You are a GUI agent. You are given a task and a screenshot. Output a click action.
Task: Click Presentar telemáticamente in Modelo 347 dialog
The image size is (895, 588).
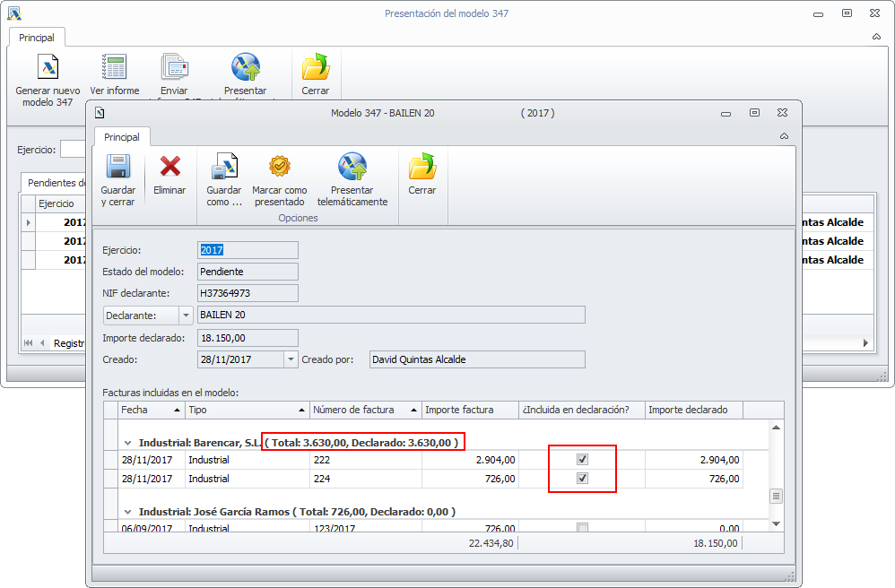click(x=352, y=168)
